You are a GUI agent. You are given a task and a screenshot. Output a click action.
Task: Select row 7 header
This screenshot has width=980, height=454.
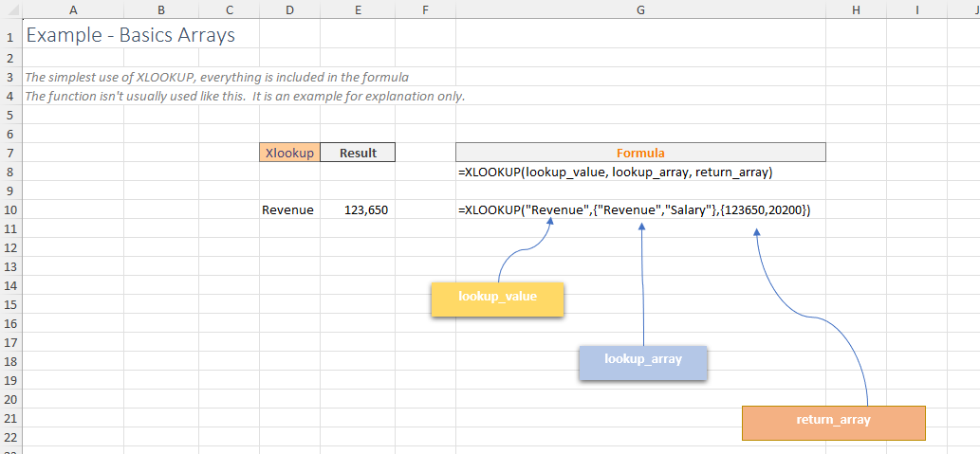[10, 153]
